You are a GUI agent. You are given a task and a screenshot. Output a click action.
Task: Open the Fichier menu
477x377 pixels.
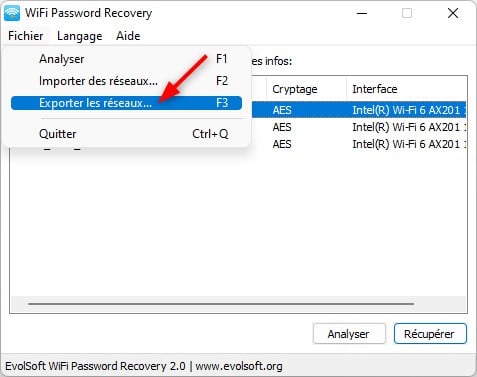click(x=26, y=36)
